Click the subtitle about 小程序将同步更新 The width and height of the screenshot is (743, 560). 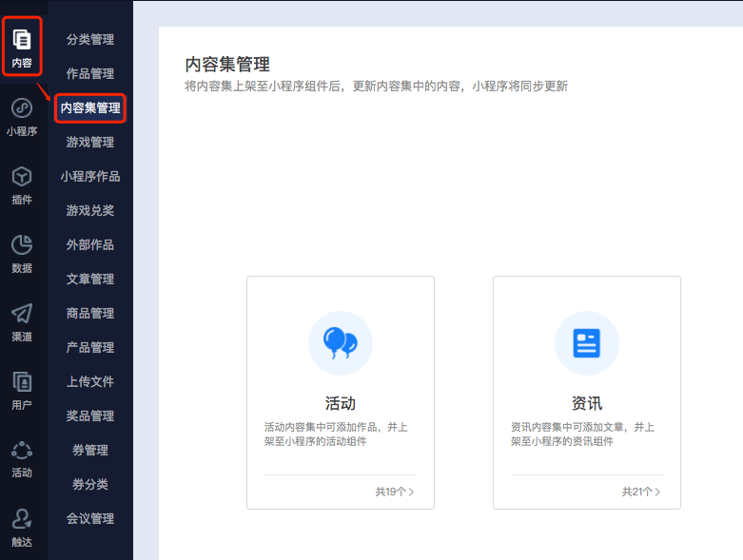pos(376,87)
